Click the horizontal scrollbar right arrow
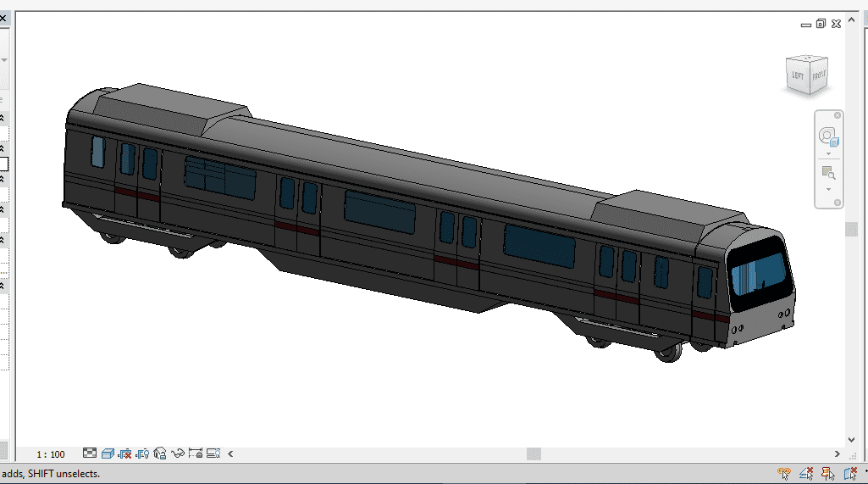Viewport: 868px width, 484px height. click(x=838, y=453)
